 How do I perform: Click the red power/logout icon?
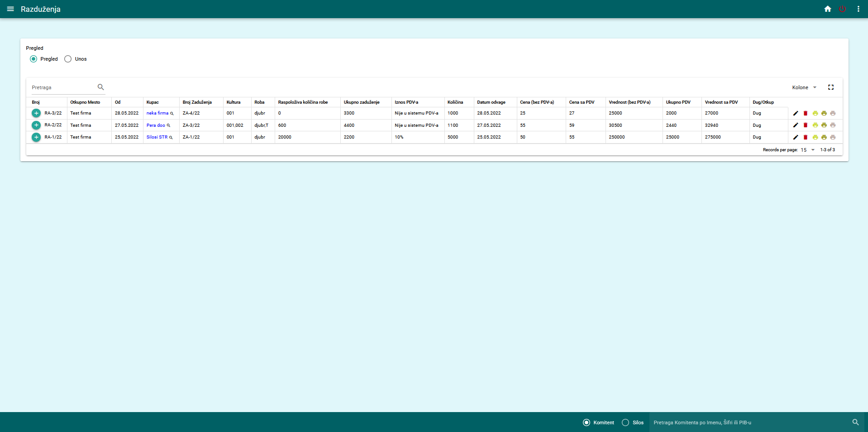(843, 9)
